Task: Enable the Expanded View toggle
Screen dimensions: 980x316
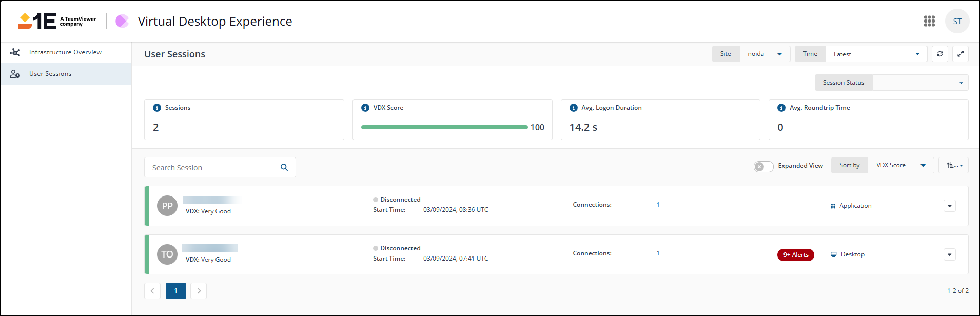Action: (x=763, y=166)
